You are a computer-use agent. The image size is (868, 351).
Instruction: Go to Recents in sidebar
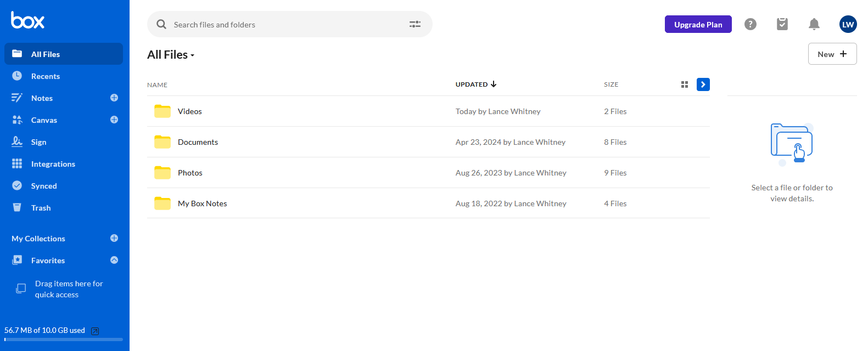point(46,76)
